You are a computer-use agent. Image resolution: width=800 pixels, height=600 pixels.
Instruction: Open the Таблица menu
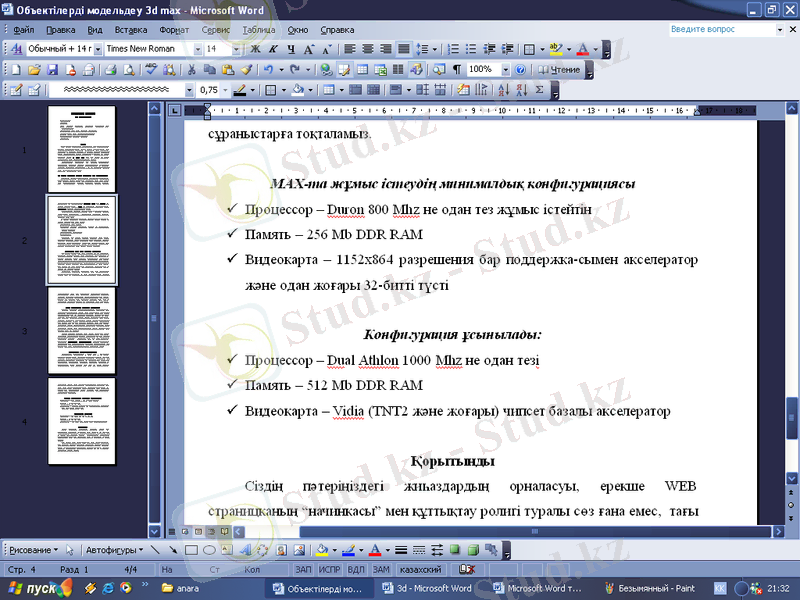tap(259, 30)
